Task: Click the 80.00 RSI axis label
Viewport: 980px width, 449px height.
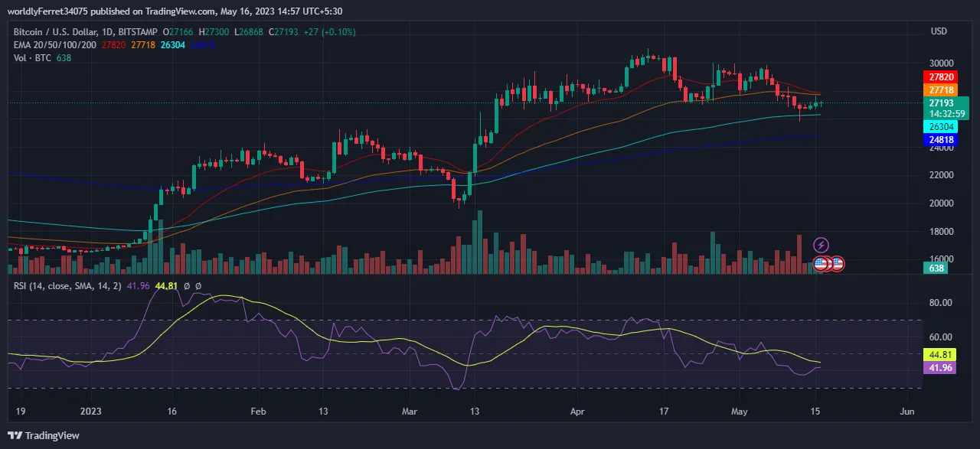Action: coord(940,303)
